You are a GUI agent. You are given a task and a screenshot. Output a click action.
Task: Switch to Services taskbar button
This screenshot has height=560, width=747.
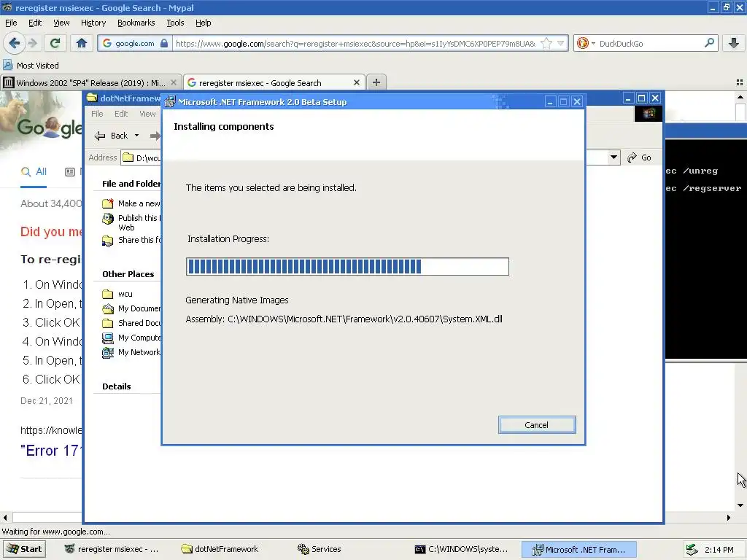320,549
